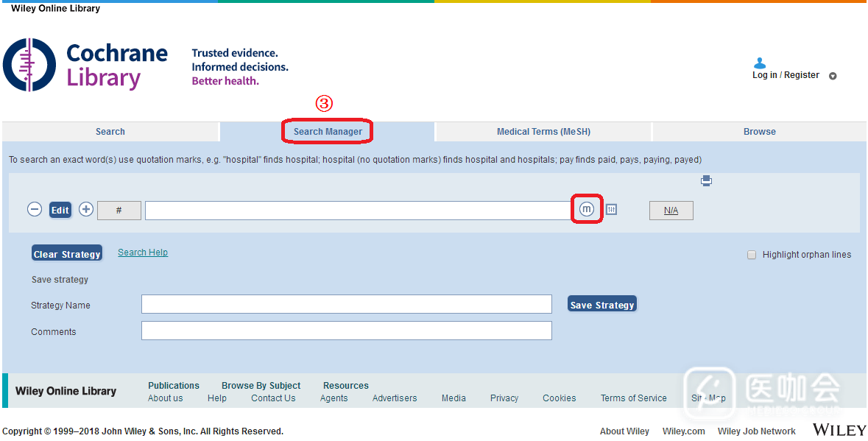Open the Browse tab

point(759,132)
